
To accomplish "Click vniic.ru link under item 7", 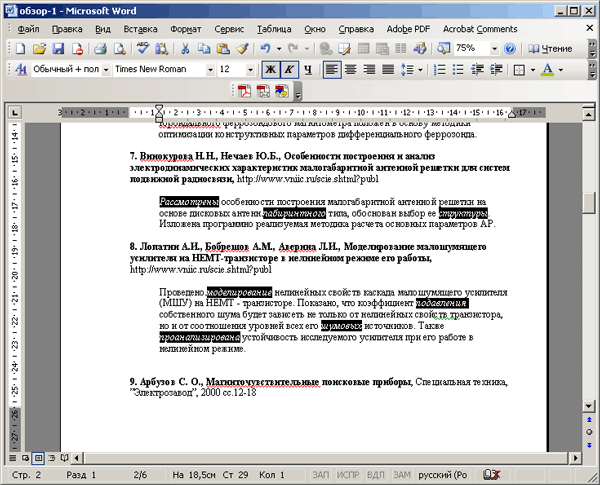I will (308, 179).
